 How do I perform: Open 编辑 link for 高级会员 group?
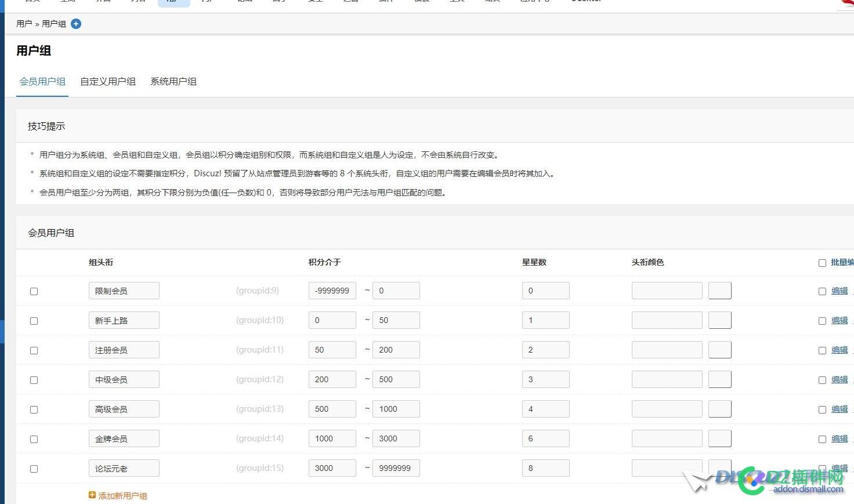click(x=839, y=409)
